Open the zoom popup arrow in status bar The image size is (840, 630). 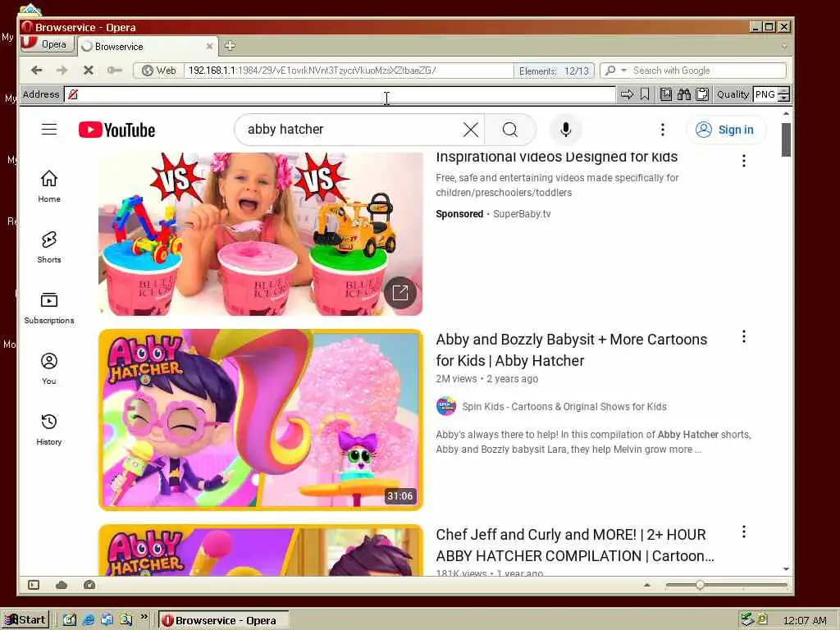coord(647,585)
